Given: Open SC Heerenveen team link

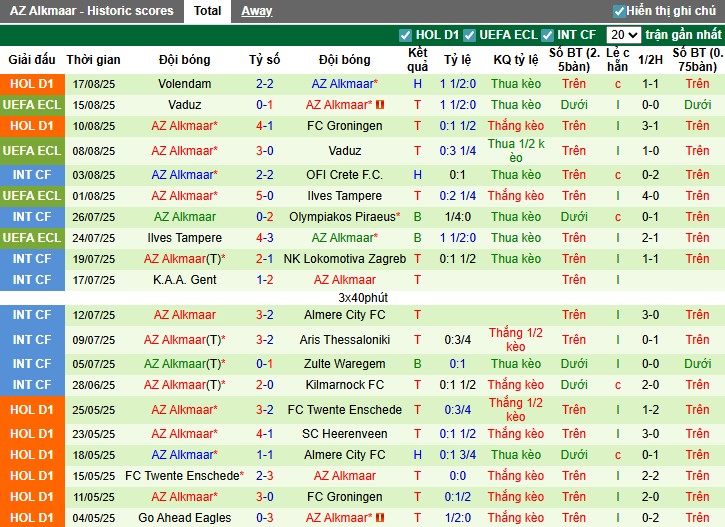Looking at the screenshot, I should [344, 434].
